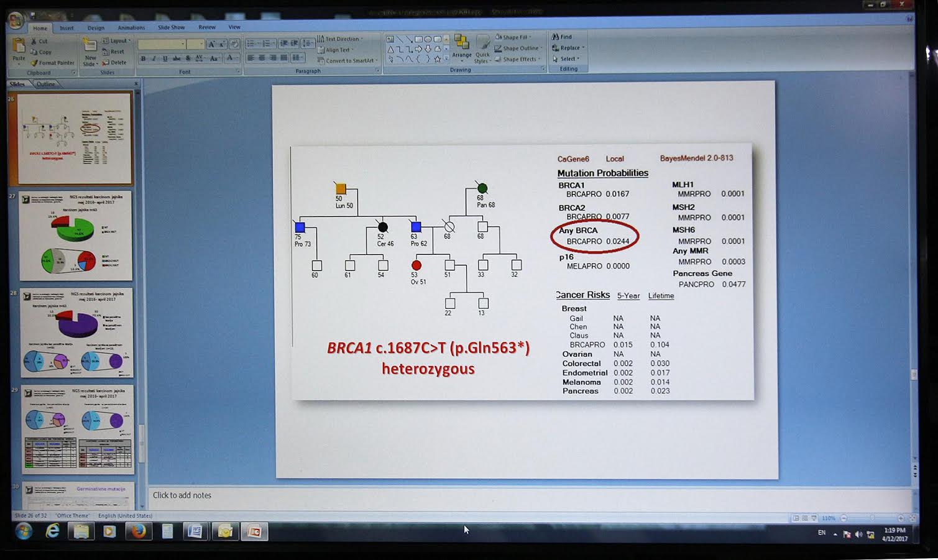Switch to the Design ribbon tab

96,28
